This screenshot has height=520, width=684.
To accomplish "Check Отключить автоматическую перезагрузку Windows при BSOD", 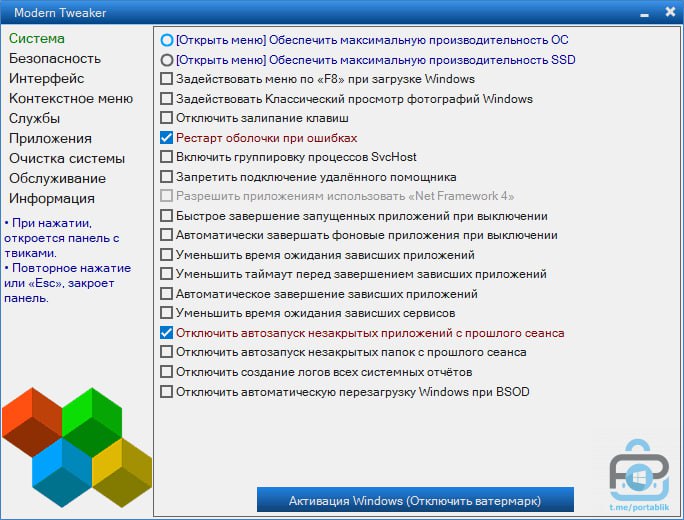I will [x=166, y=392].
